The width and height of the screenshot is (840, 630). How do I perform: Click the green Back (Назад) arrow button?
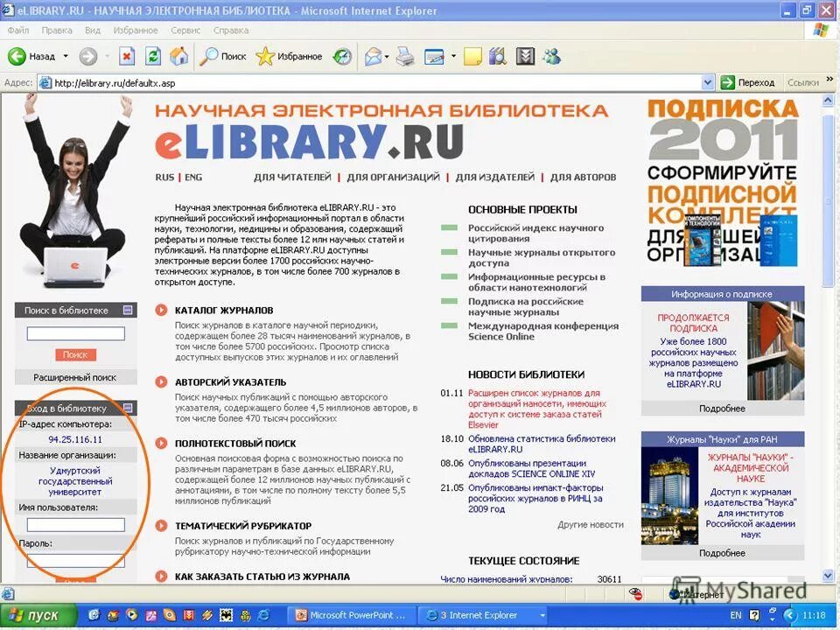click(17, 56)
